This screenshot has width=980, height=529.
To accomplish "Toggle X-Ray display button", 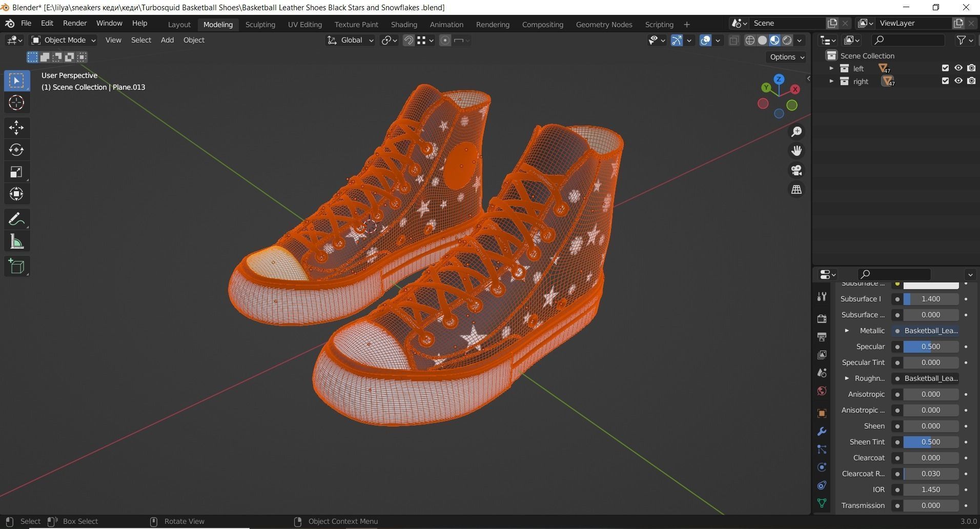I will coord(734,40).
